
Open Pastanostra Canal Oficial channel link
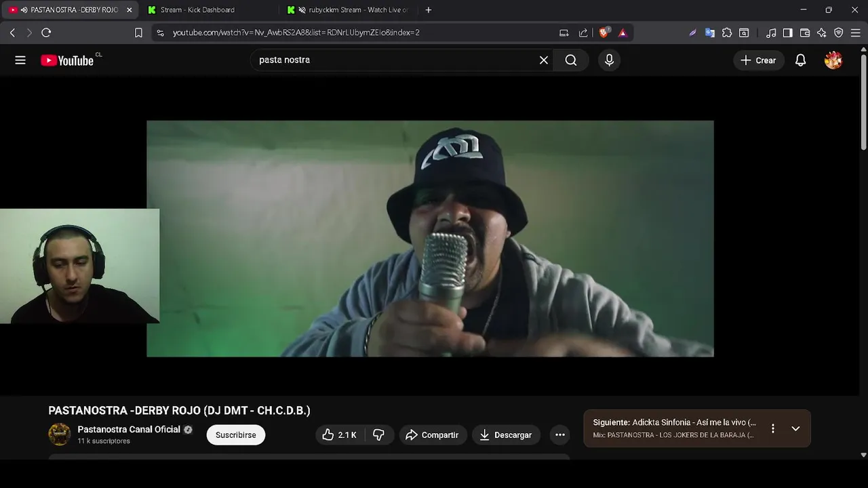tap(129, 430)
